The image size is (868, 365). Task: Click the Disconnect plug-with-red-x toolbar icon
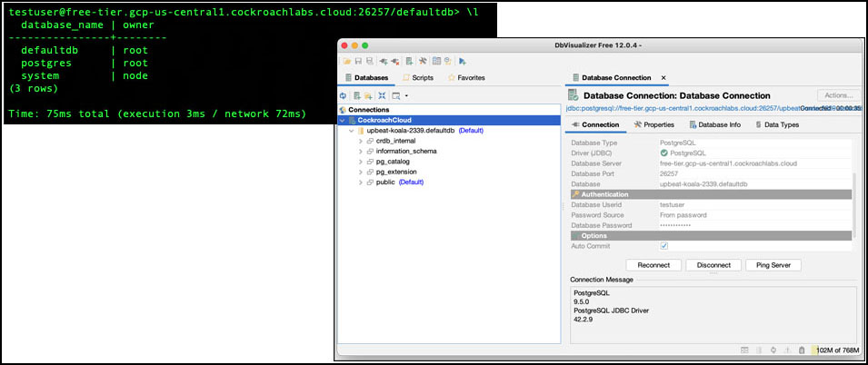coord(394,62)
